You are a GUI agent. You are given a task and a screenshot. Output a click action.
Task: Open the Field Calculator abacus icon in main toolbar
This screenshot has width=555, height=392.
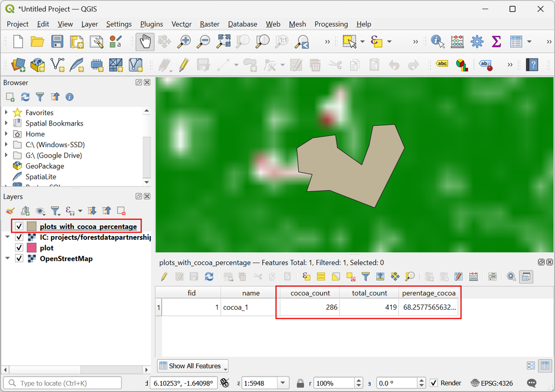457,42
